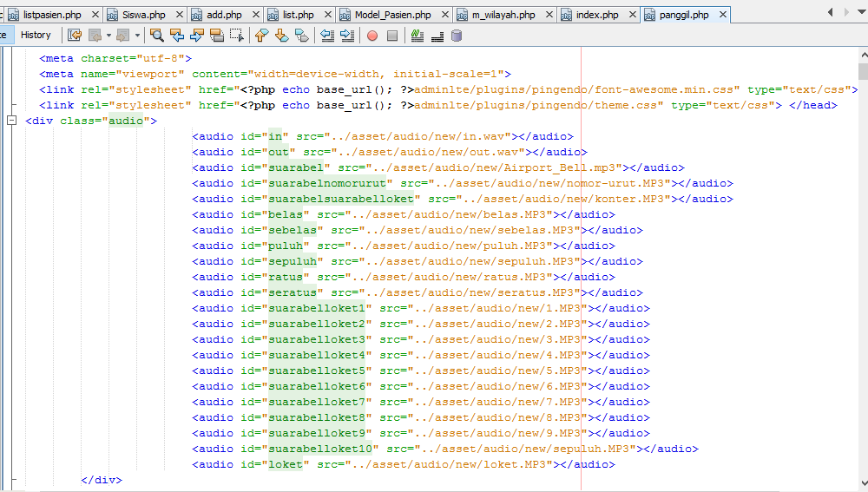This screenshot has width=868, height=492.
Task: Collapse the div class audio fold
Action: (11, 120)
